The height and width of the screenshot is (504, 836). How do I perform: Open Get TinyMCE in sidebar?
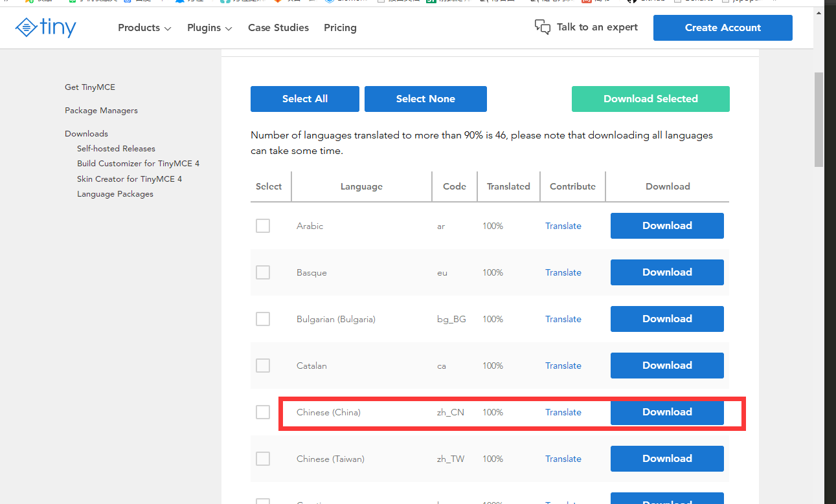pyautogui.click(x=90, y=87)
